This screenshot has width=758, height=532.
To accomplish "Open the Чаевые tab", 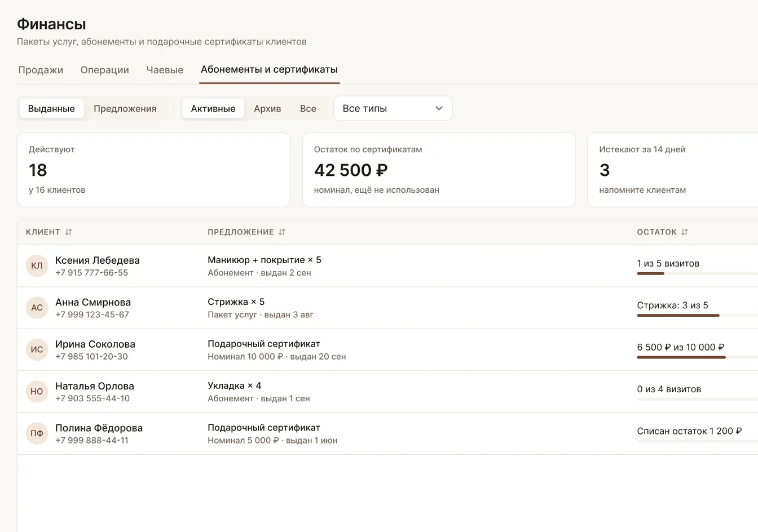I will [165, 70].
